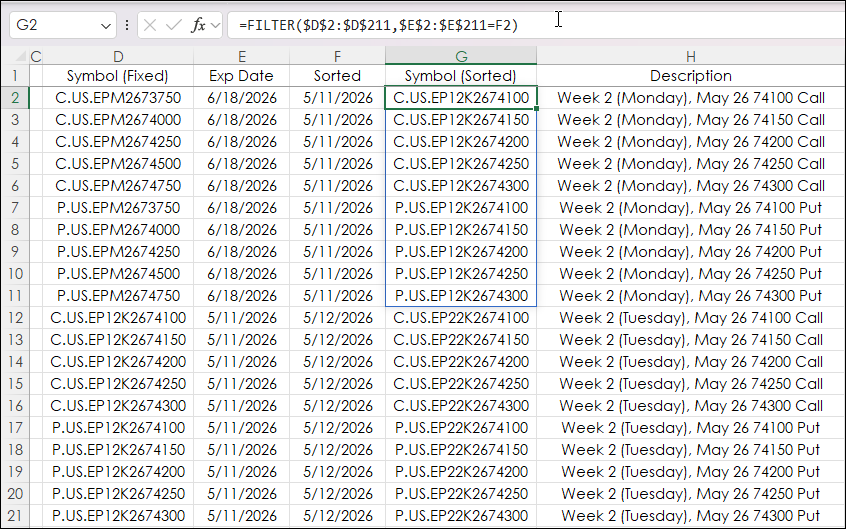The image size is (846, 529).
Task: Select row 21 header
Action: pos(15,516)
